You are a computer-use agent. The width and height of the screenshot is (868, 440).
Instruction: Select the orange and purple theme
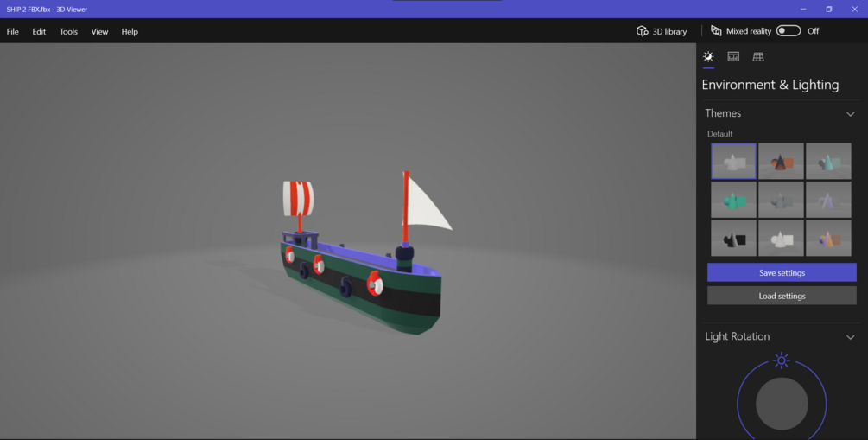(828, 238)
